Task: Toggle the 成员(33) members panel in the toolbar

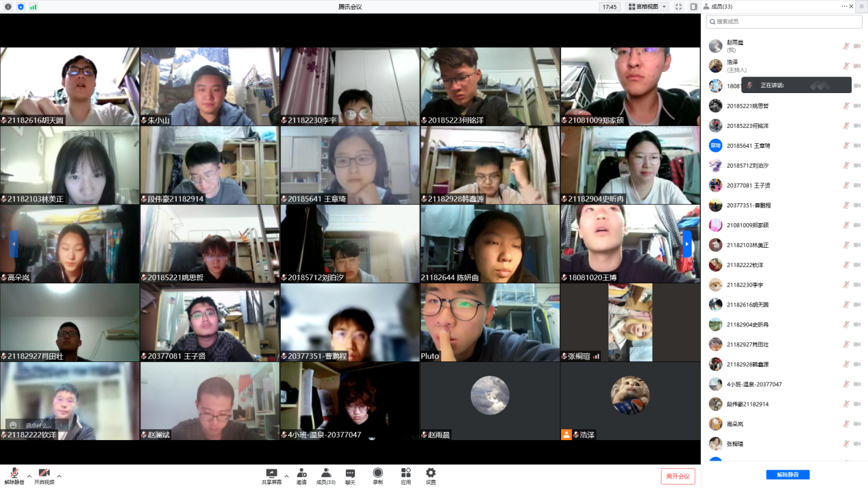Action: pyautogui.click(x=325, y=476)
